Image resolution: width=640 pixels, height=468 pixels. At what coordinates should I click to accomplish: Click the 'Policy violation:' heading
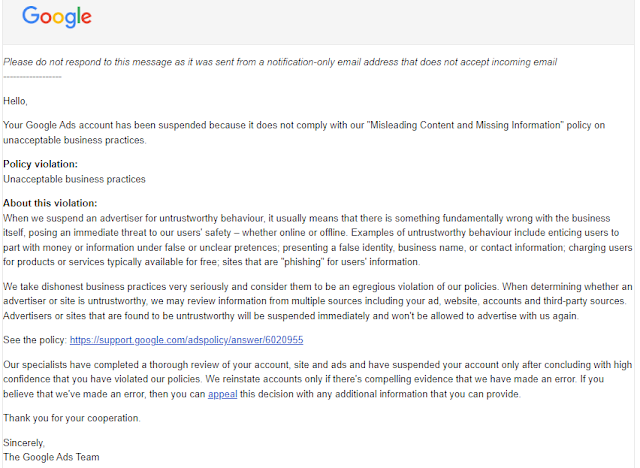[x=40, y=164]
